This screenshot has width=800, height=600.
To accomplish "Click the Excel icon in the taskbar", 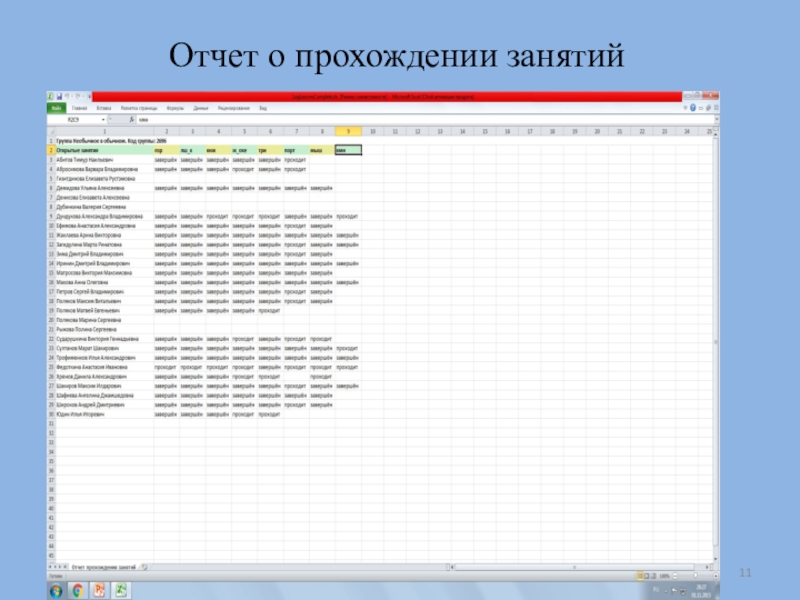I will 121,588.
